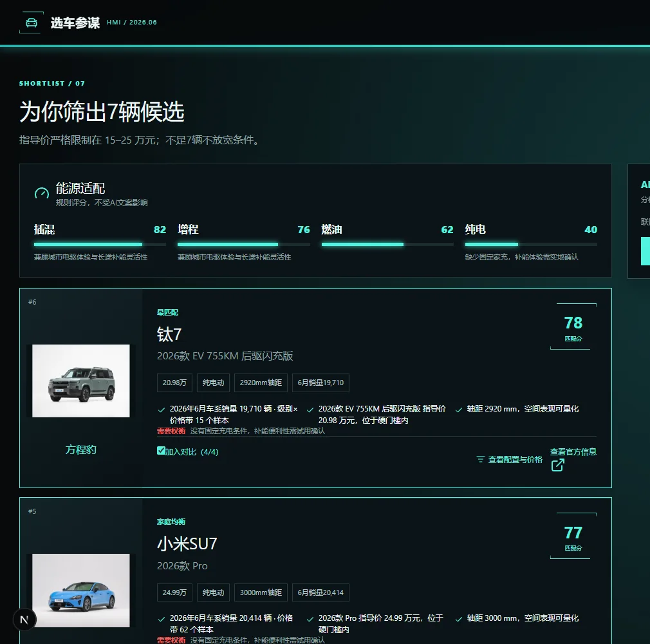This screenshot has width=650, height=644.
Task: Open the 选车参谋 home title
Action: pyautogui.click(x=75, y=23)
